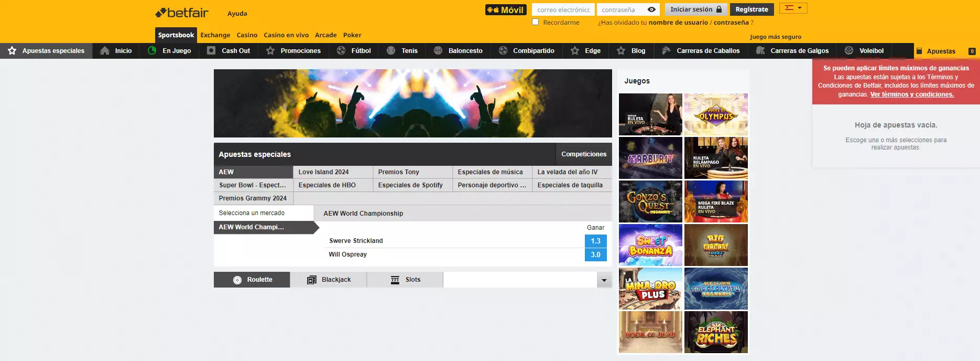Select Especiales de música category
Screen dimensions: 980x361
point(492,172)
